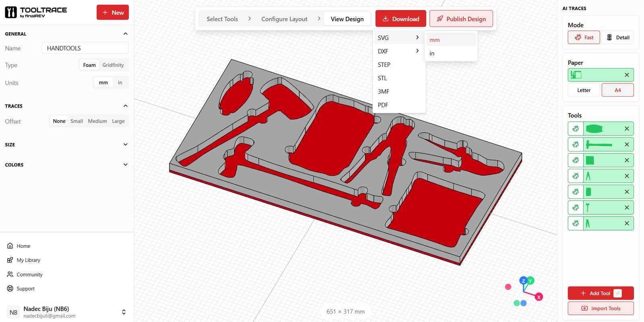The image size is (644, 322).
Task: Remove the square tool with its X
Action: 627,160
